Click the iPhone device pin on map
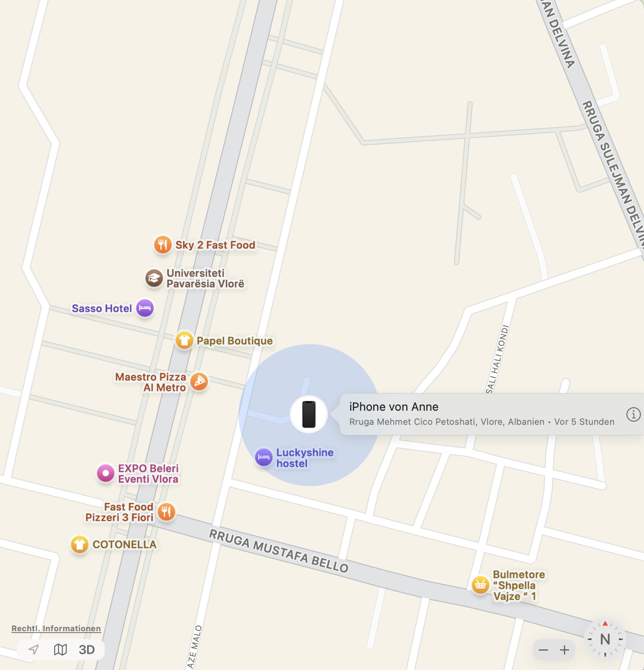This screenshot has height=670, width=644. point(309,414)
